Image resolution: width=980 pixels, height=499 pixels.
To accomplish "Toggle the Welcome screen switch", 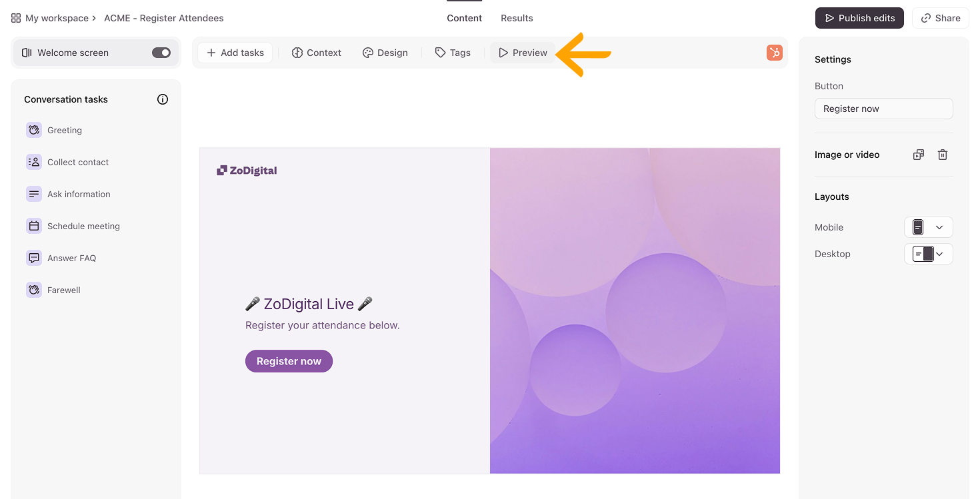I will pyautogui.click(x=161, y=53).
